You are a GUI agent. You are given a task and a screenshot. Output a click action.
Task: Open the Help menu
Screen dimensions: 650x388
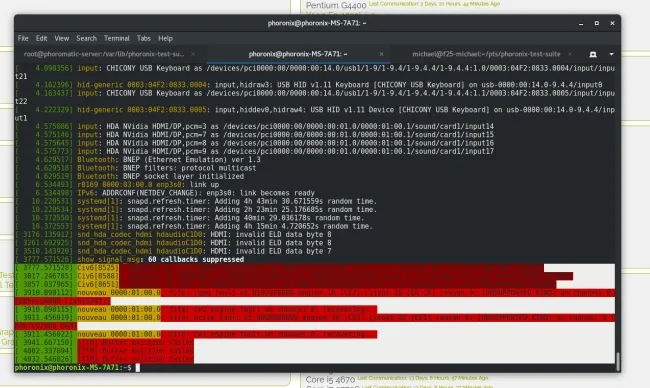pyautogui.click(x=165, y=38)
